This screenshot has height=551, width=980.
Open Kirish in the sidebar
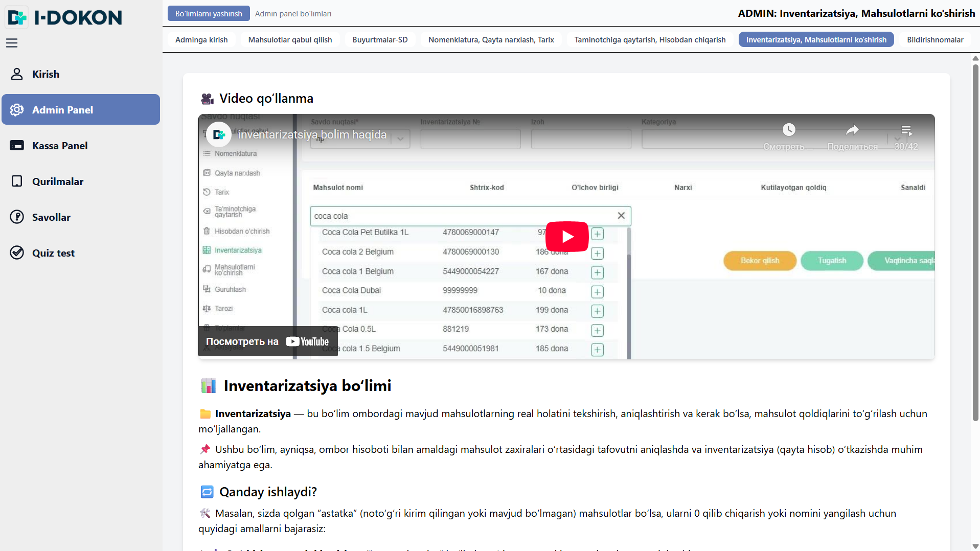pos(45,74)
